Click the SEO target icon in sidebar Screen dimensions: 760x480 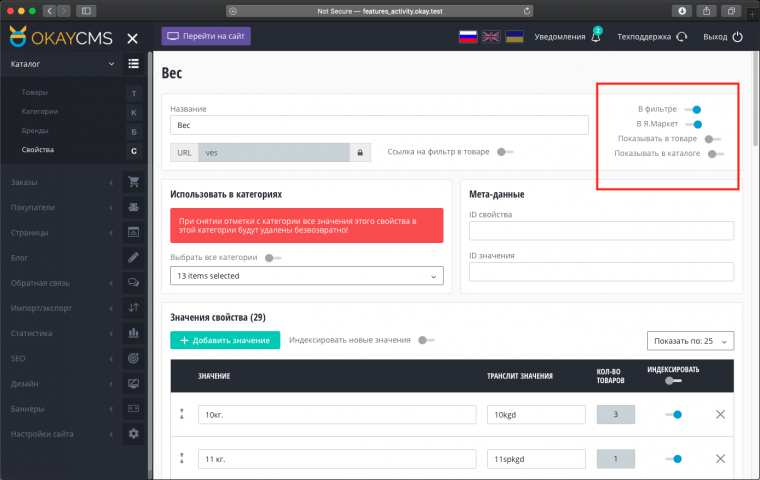click(133, 358)
